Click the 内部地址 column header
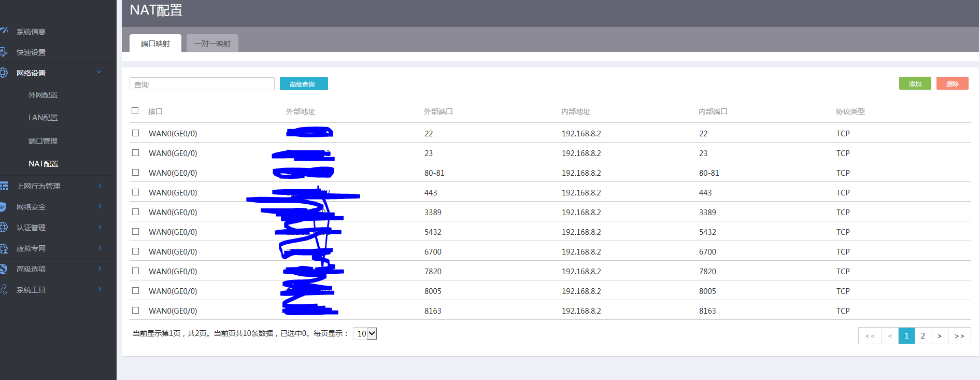Screen dimensions: 980x380 pos(576,111)
